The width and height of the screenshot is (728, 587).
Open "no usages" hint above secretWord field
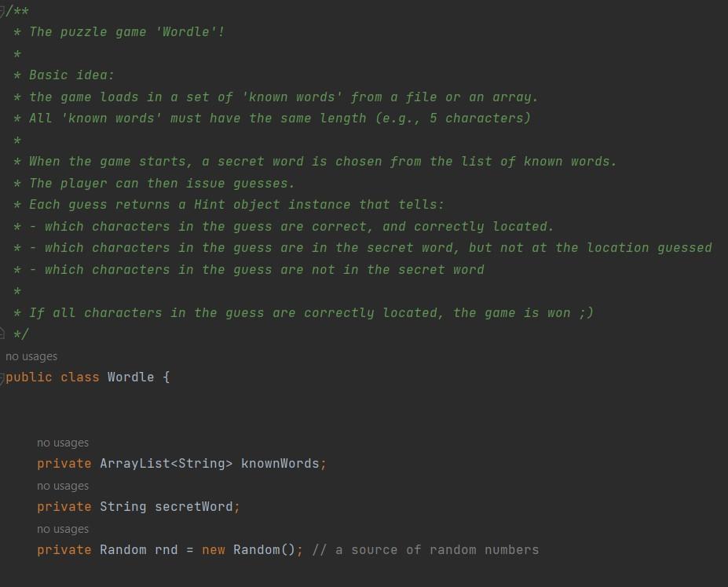(x=63, y=486)
